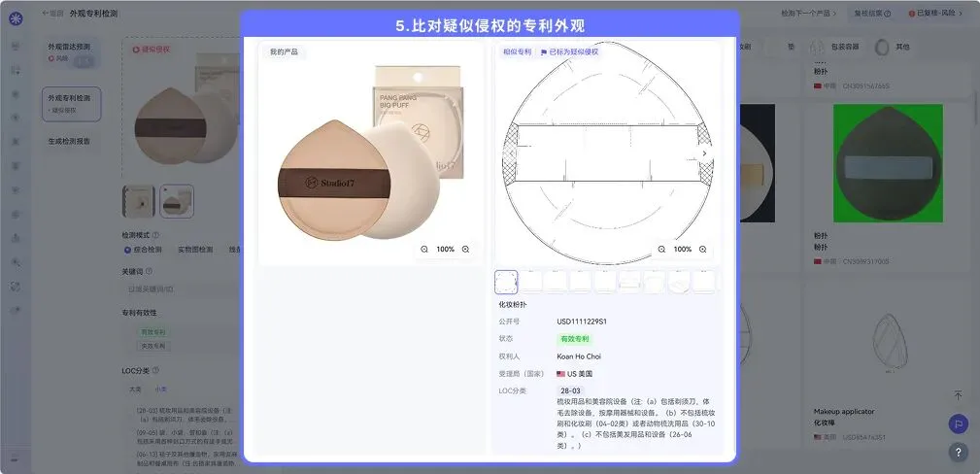Show previous patent drawing with left arrow
Image resolution: width=980 pixels, height=474 pixels.
(512, 153)
